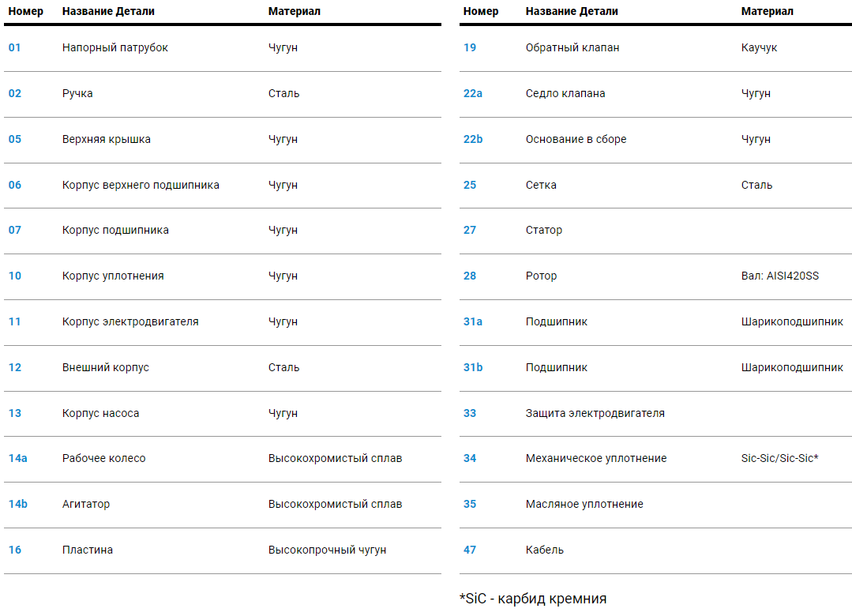Click part number link 01
This screenshot has height=616, width=852.
[x=15, y=47]
